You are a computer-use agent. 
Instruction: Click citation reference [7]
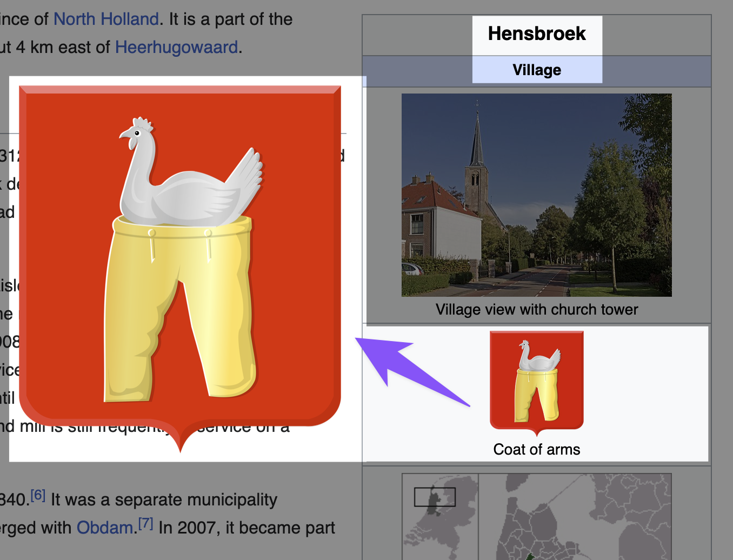click(x=146, y=522)
